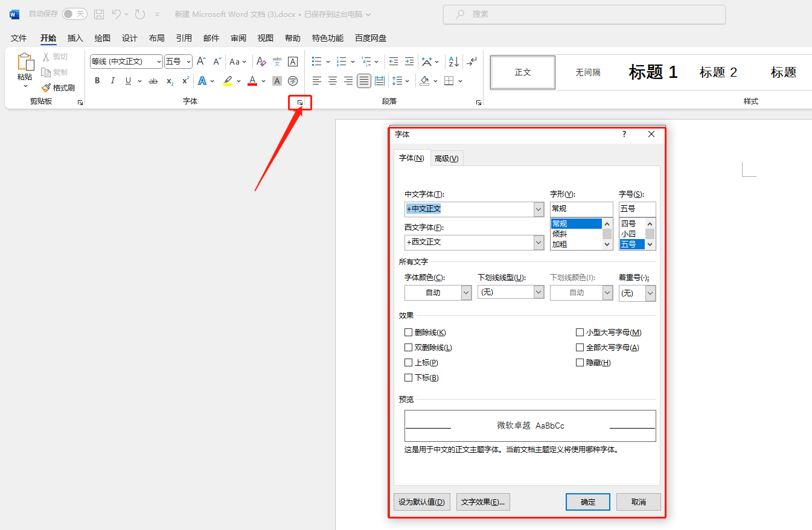Click the 搜索 search box

(584, 14)
